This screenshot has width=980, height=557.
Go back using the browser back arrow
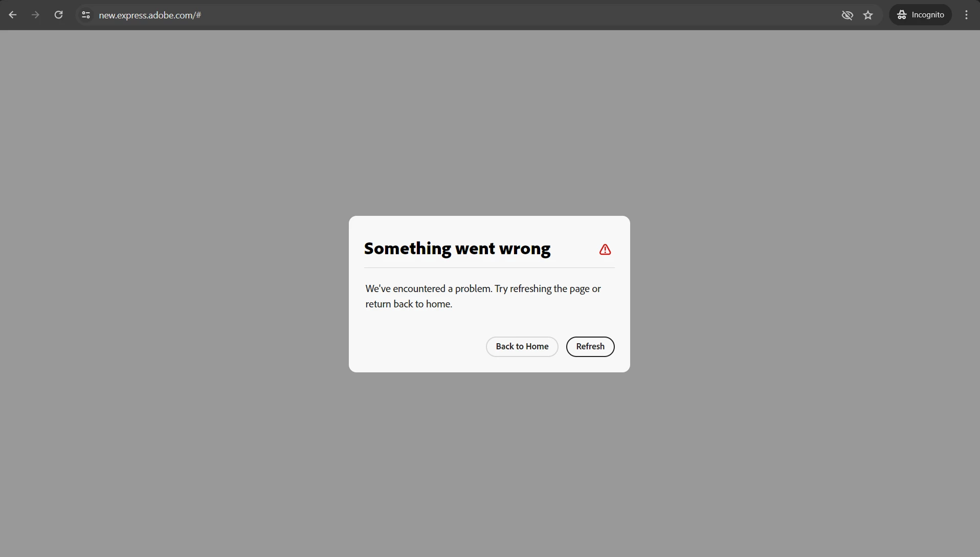[13, 15]
